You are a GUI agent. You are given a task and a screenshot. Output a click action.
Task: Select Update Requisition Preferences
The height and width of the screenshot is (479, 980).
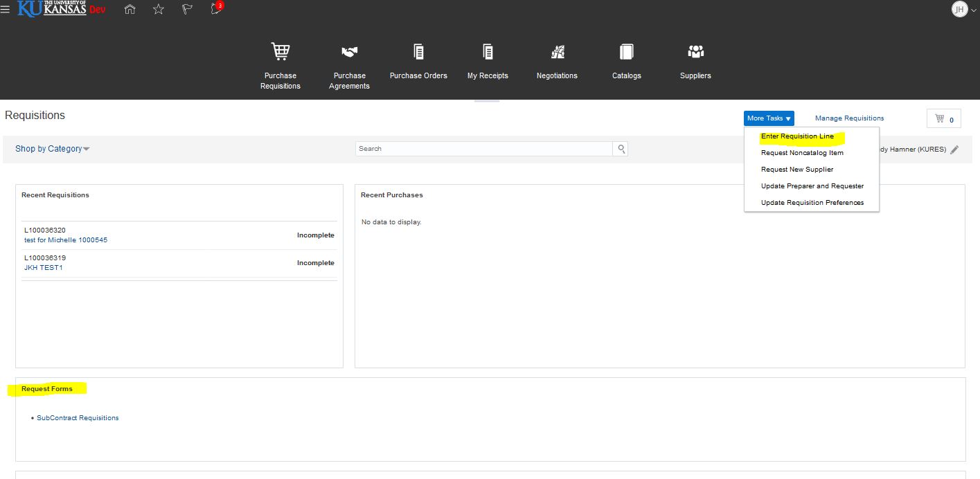click(812, 203)
